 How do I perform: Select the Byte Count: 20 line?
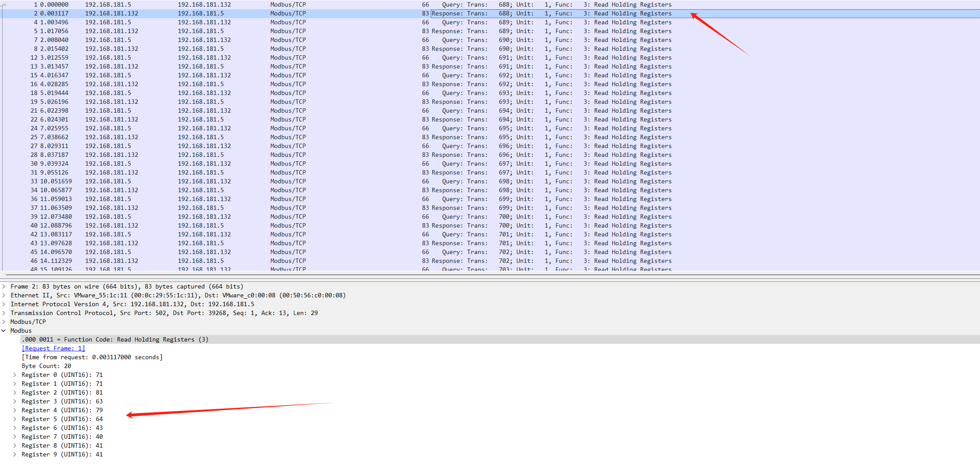click(x=46, y=366)
